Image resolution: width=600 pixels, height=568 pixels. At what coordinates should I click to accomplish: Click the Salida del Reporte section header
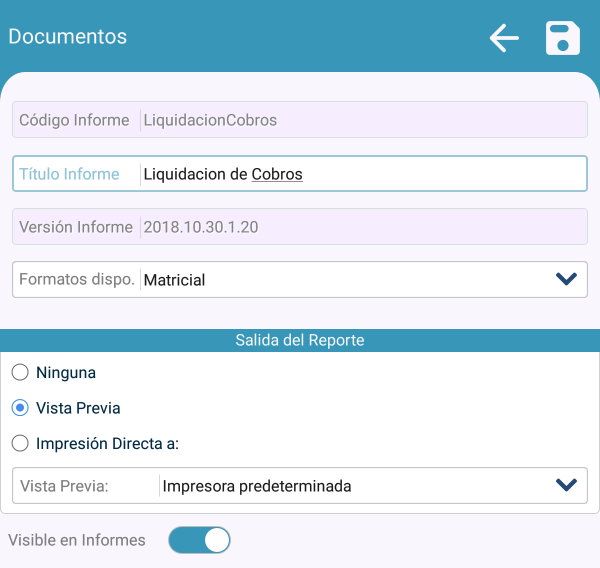[300, 340]
